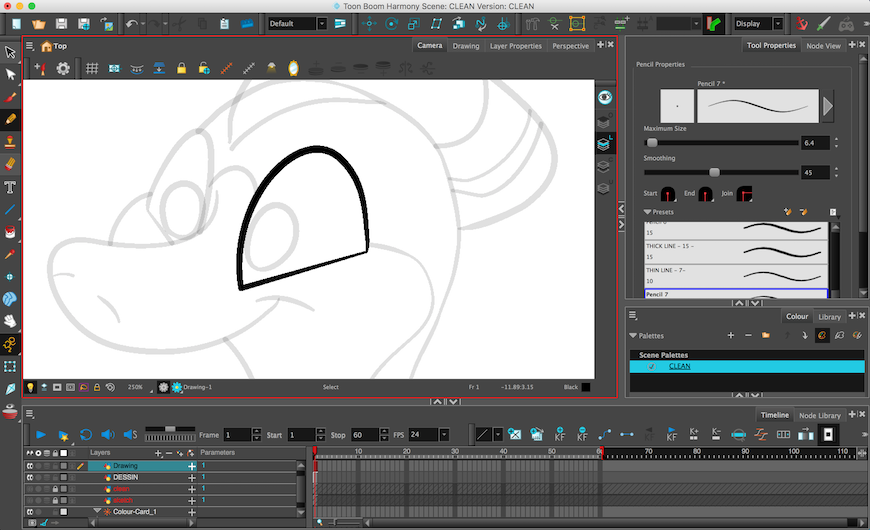Select the Text tool in the left toolbar
Viewport: 870px width, 530px height.
[10, 187]
